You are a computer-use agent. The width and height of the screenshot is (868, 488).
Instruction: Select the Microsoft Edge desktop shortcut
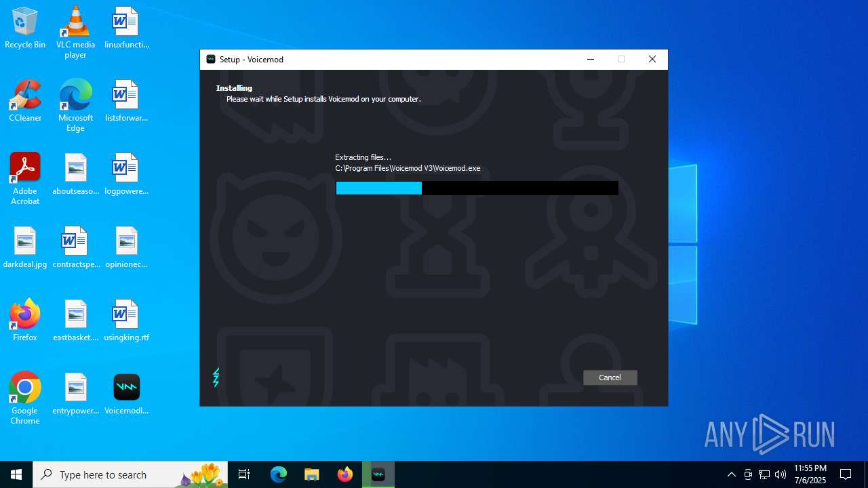coord(75,106)
